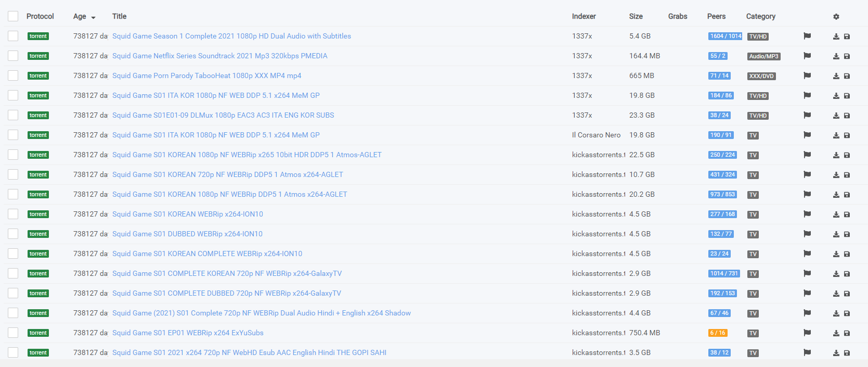Image resolution: width=868 pixels, height=367 pixels.
Task: Sort by Indexer column header
Action: [584, 16]
